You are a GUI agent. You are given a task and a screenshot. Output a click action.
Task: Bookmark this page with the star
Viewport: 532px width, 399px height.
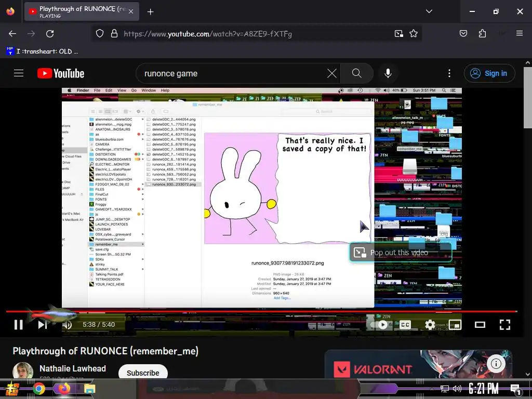click(x=413, y=34)
